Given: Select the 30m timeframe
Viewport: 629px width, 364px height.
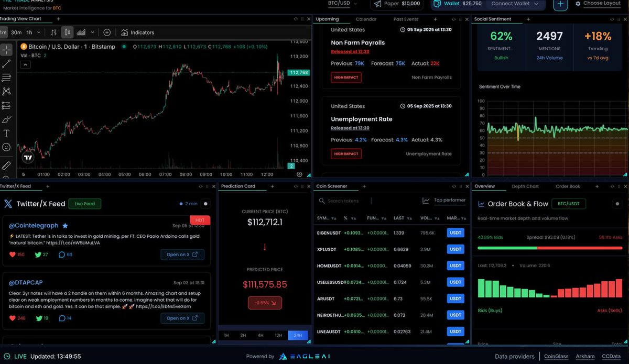Looking at the screenshot, I should coord(16,32).
